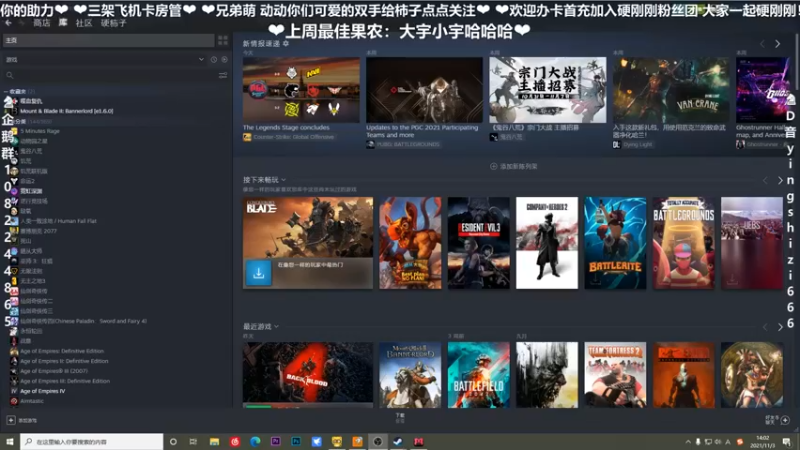Open the 社区 (Community) tab
The image size is (800, 450).
[84, 23]
